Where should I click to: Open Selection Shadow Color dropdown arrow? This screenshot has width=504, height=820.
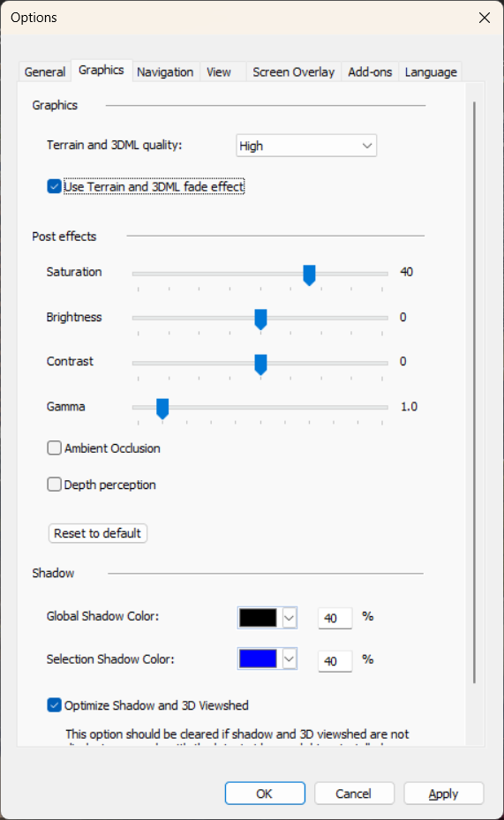290,659
